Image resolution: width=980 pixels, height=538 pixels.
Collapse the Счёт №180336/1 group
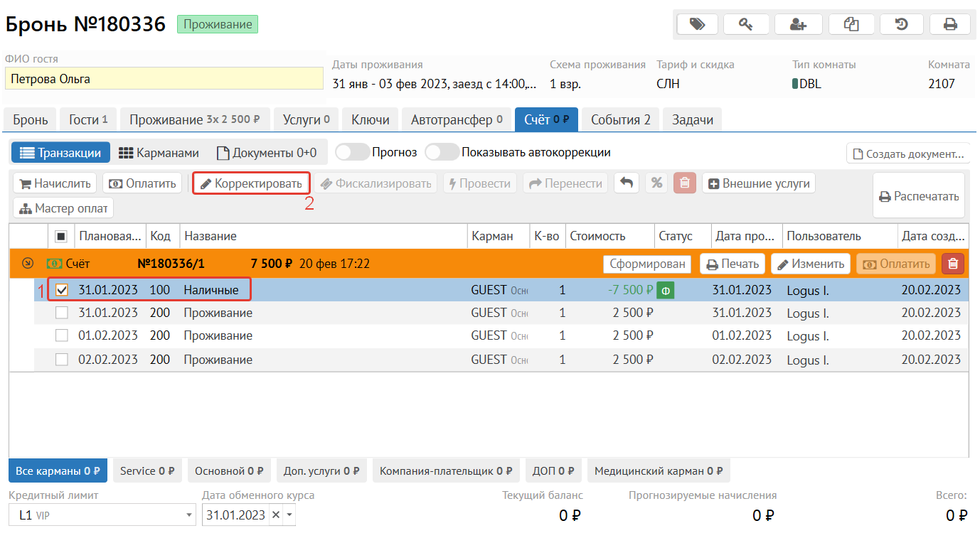tap(27, 264)
